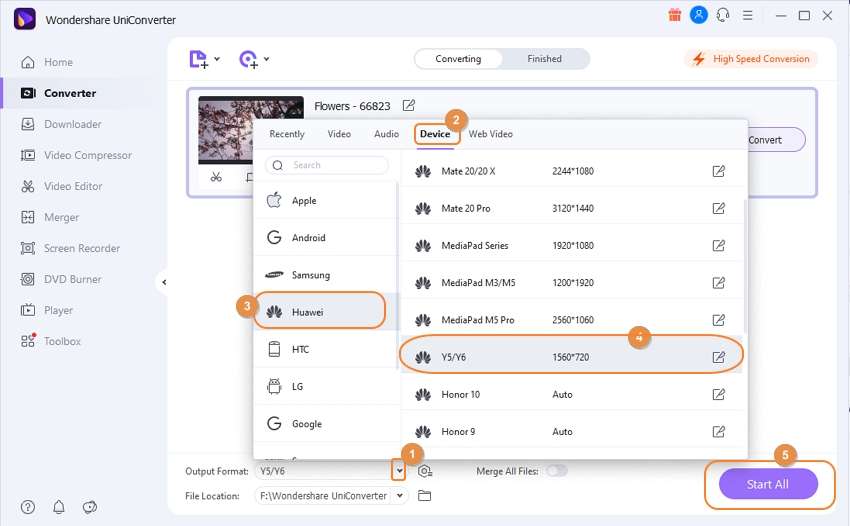
Task: Open the Help question mark icon
Action: [x=28, y=507]
